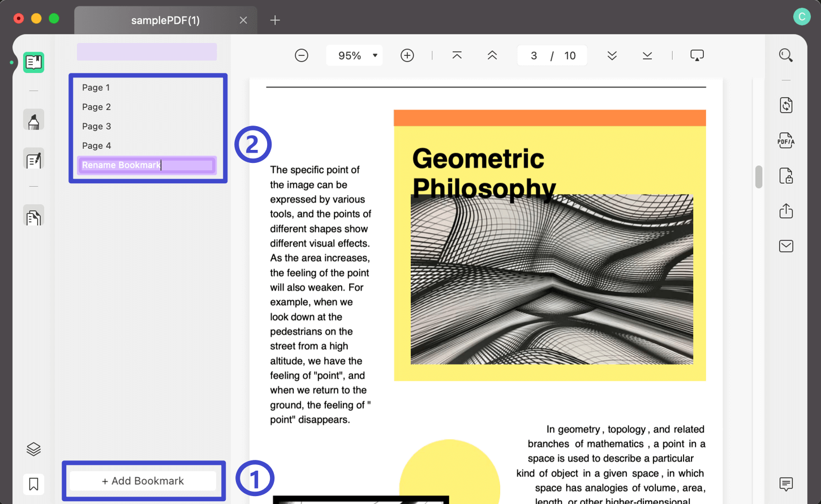Open the page organizer tool
Viewport: 821px width, 504px height.
[33, 216]
